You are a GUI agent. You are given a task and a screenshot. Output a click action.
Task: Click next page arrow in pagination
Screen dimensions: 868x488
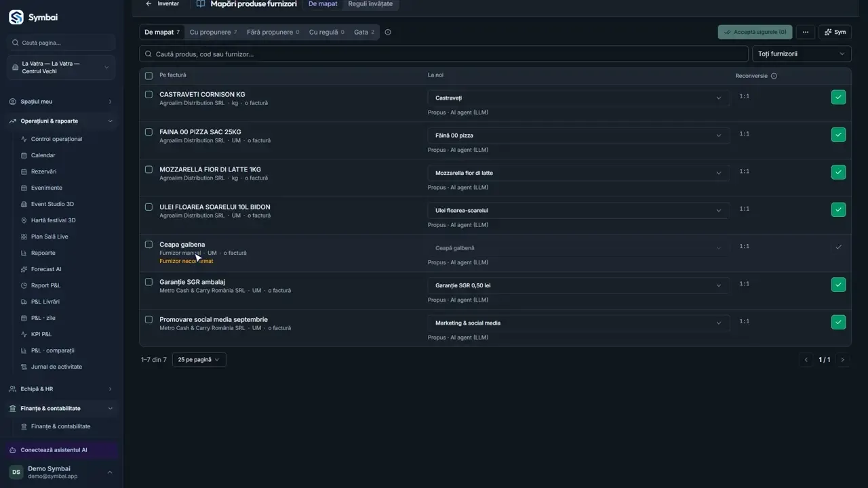[x=843, y=360]
